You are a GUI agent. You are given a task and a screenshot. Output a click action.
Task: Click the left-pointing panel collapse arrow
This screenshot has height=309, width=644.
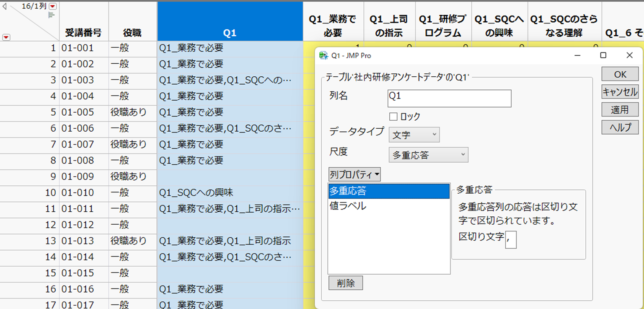click(5, 6)
